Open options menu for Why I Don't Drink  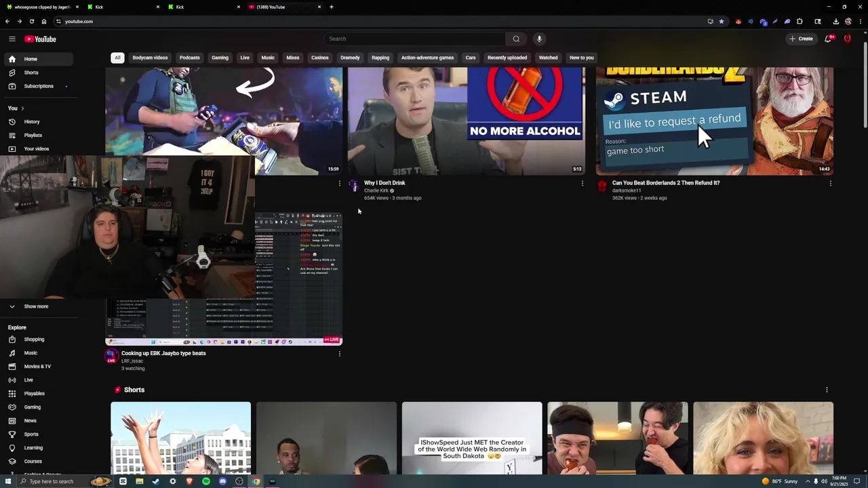582,183
